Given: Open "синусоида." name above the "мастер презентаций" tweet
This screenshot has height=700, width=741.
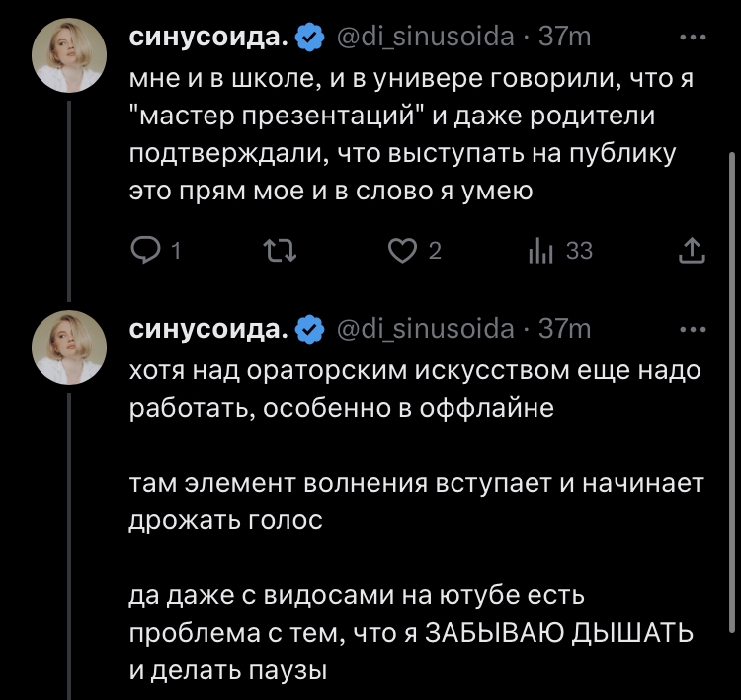Looking at the screenshot, I should point(209,38).
